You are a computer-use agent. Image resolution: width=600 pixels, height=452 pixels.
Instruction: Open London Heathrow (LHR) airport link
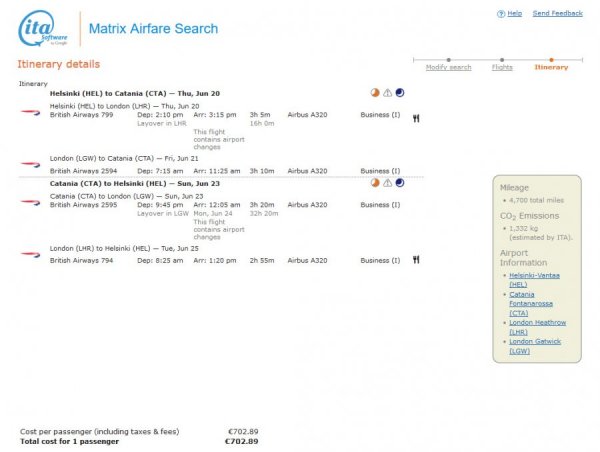coord(535,327)
